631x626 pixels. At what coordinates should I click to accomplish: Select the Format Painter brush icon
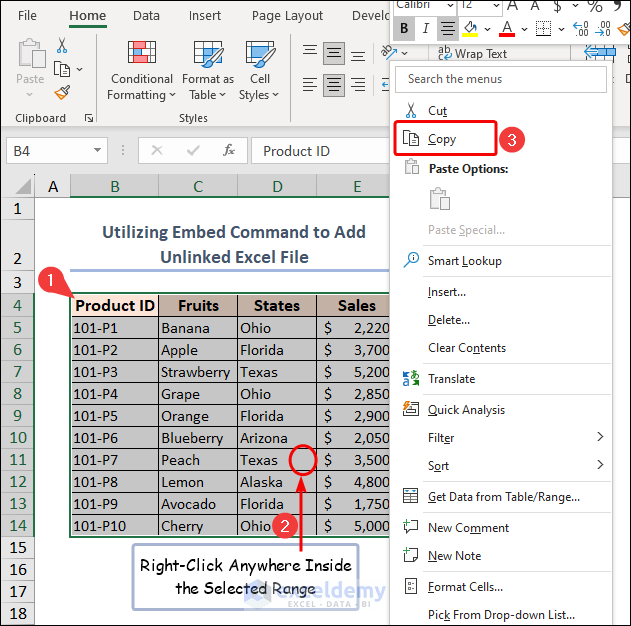[62, 93]
